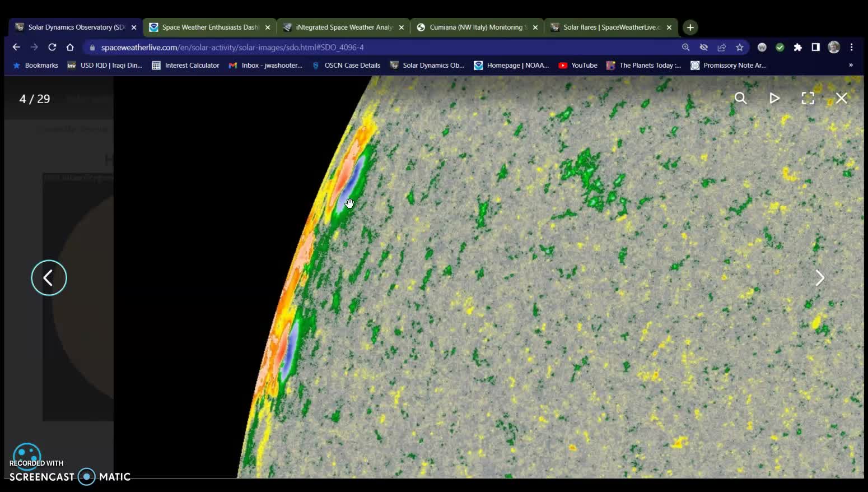Open the Extensions puzzle-piece menu
868x492 pixels.
point(797,48)
